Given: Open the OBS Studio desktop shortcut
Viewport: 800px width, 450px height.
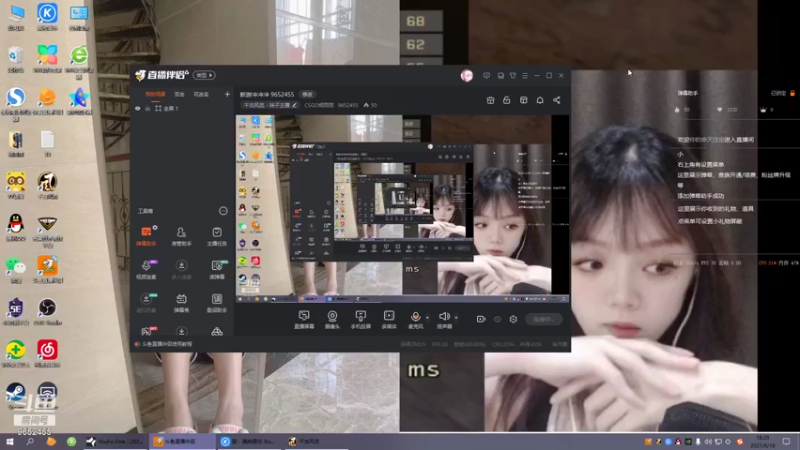Looking at the screenshot, I should pos(47,312).
